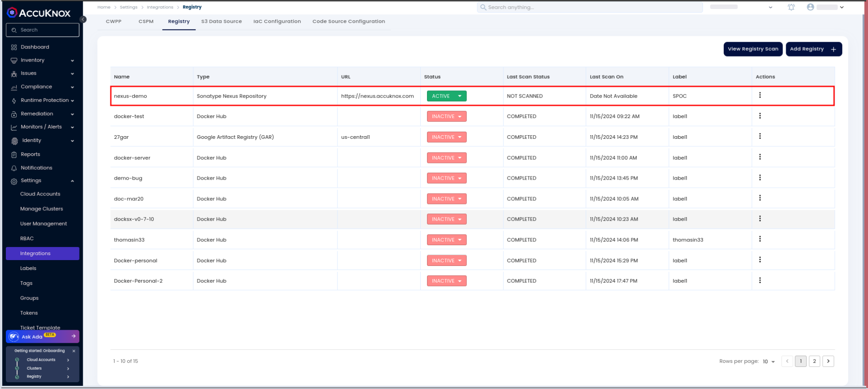Close the Getting started Onboarding panel

click(74, 351)
